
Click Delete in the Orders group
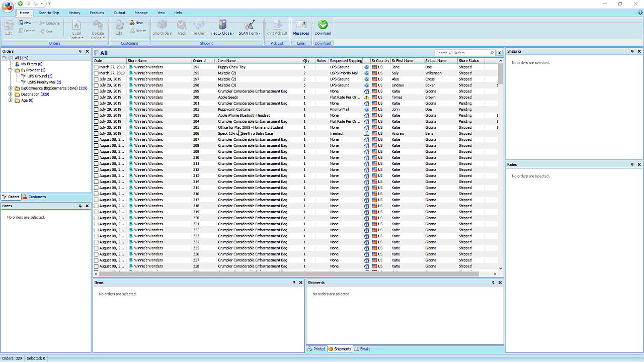(26, 31)
